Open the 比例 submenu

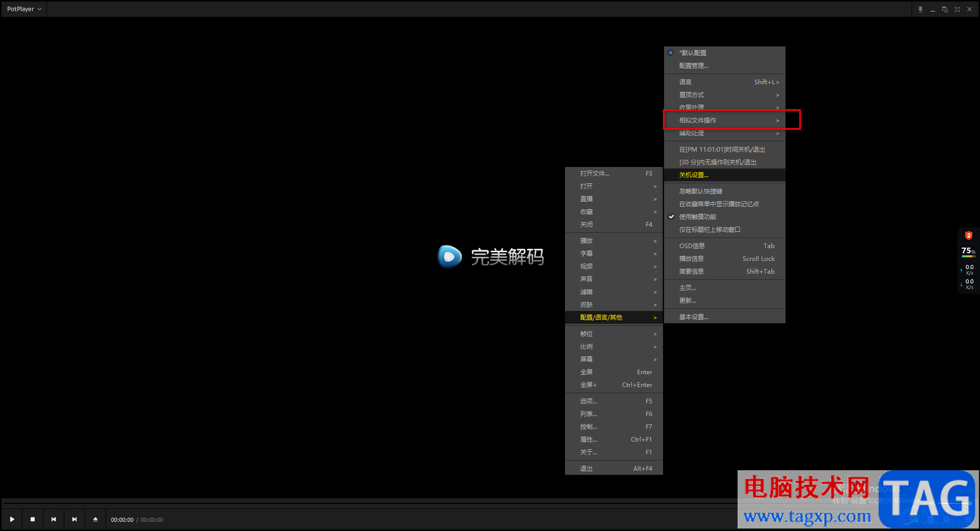tap(614, 347)
